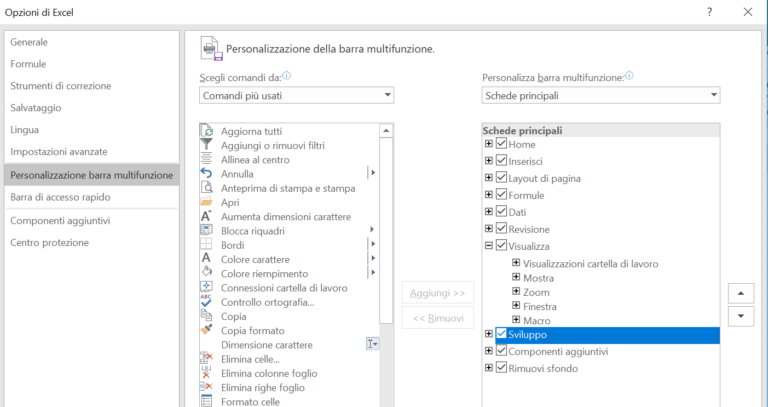
Task: Disable the Rimuovi sfondo checkbox
Action: 502,368
